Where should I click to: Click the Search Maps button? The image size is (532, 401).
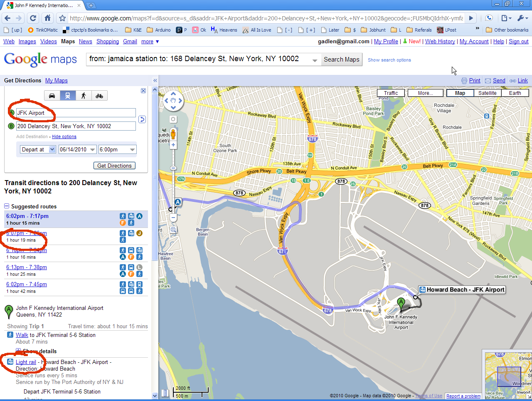pyautogui.click(x=342, y=59)
